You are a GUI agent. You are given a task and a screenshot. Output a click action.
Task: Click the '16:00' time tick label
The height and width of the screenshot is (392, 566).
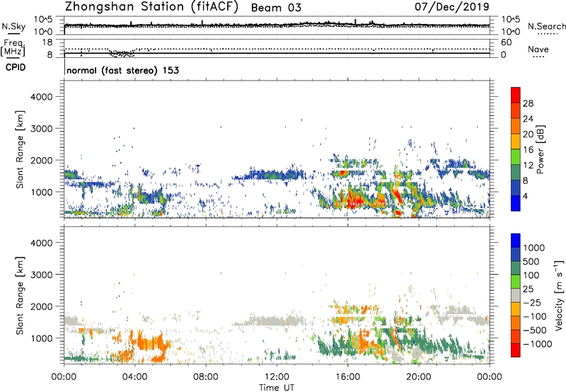347,377
